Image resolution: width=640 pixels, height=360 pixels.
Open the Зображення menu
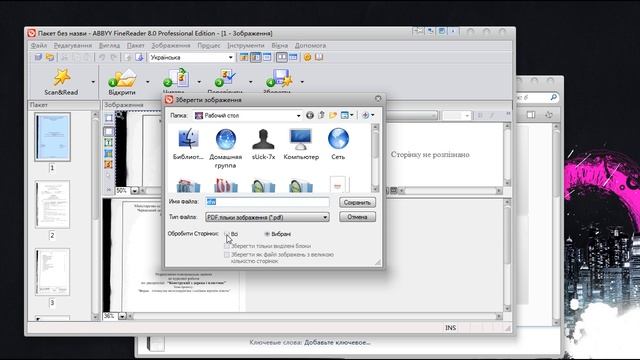point(171,45)
